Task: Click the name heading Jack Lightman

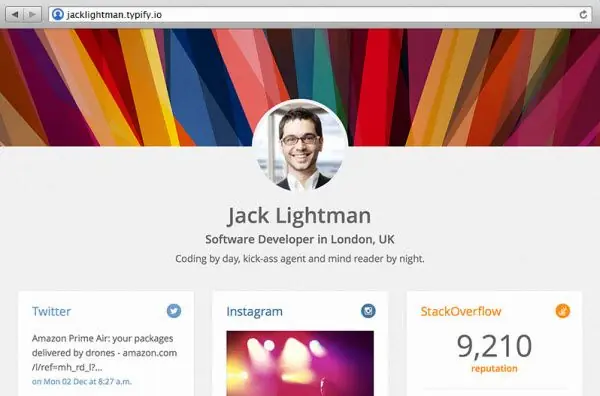Action: click(x=299, y=215)
